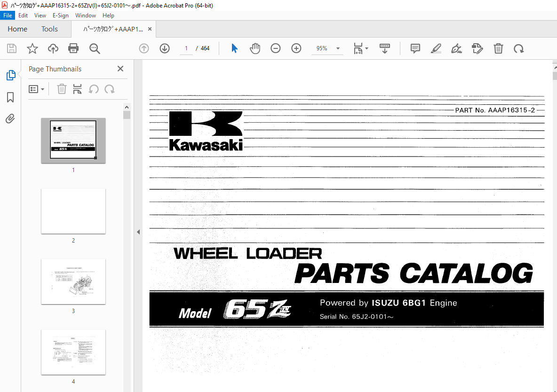
Task: Delete selected thumbnail pages in the panel
Action: click(x=62, y=89)
